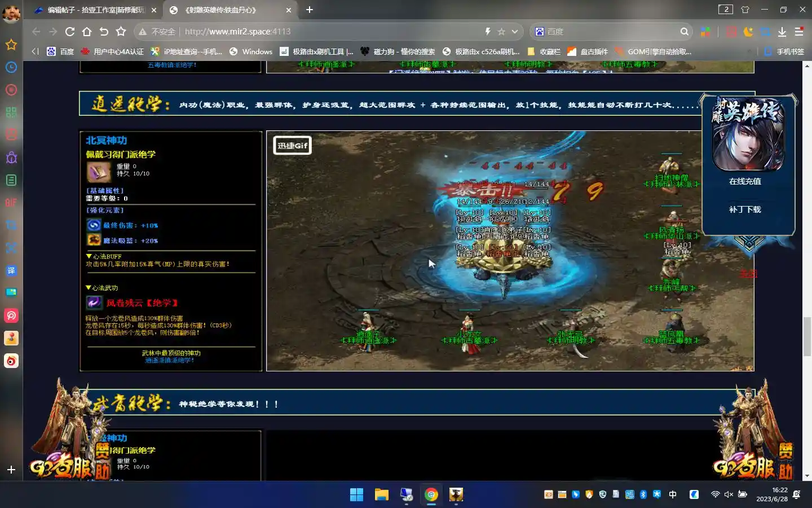Close the 射雕英雄传铁血丹心 tab

coord(289,10)
